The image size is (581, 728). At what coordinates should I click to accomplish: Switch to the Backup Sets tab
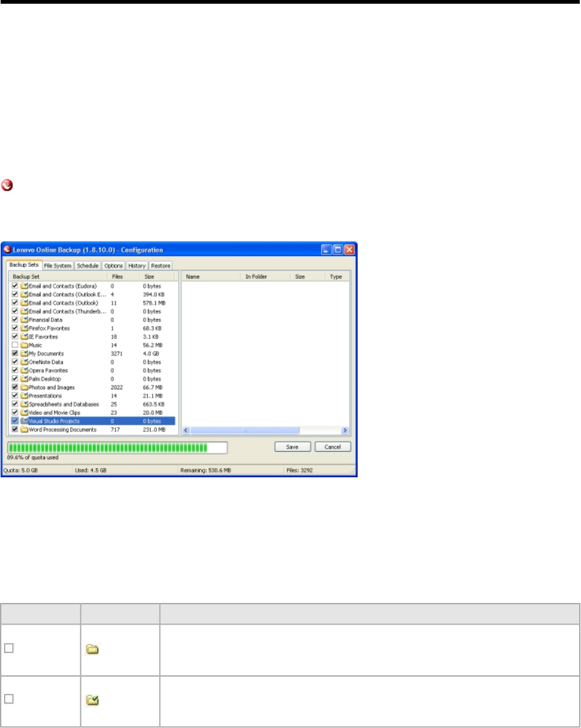[x=24, y=265]
